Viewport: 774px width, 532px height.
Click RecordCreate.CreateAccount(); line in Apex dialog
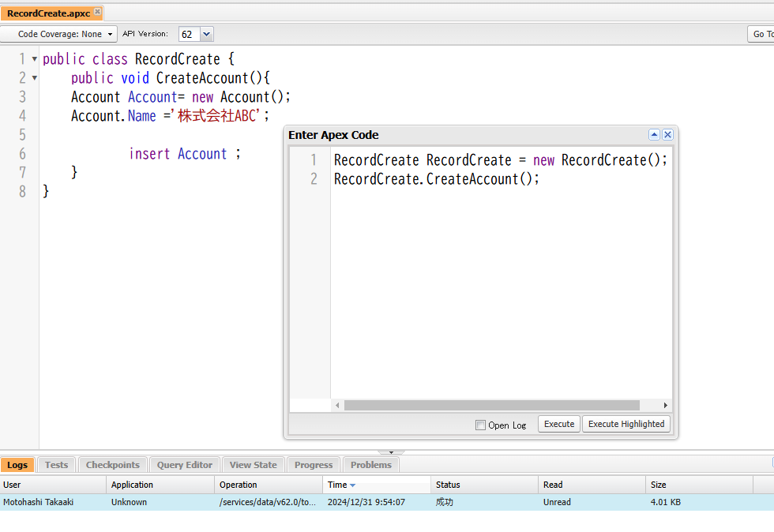point(436,178)
